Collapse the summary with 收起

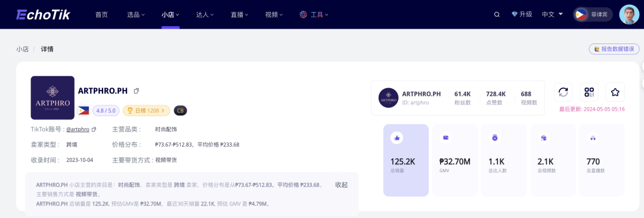point(341,185)
